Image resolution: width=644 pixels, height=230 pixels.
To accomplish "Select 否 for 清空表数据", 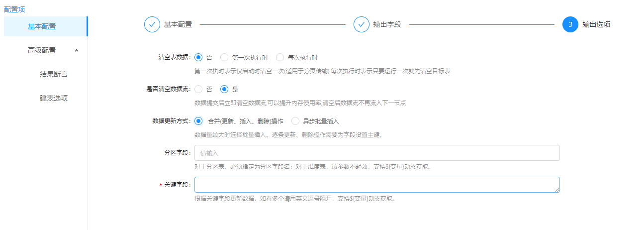I will tap(199, 57).
